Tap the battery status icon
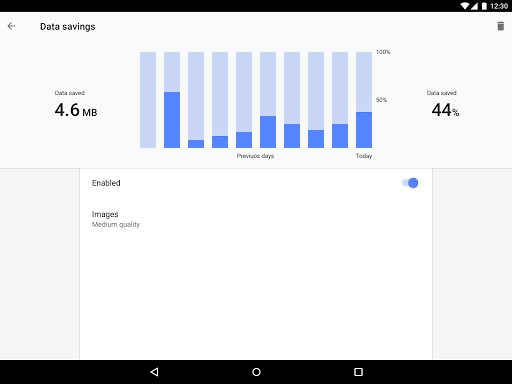This screenshot has width=512, height=384. tap(484, 6)
